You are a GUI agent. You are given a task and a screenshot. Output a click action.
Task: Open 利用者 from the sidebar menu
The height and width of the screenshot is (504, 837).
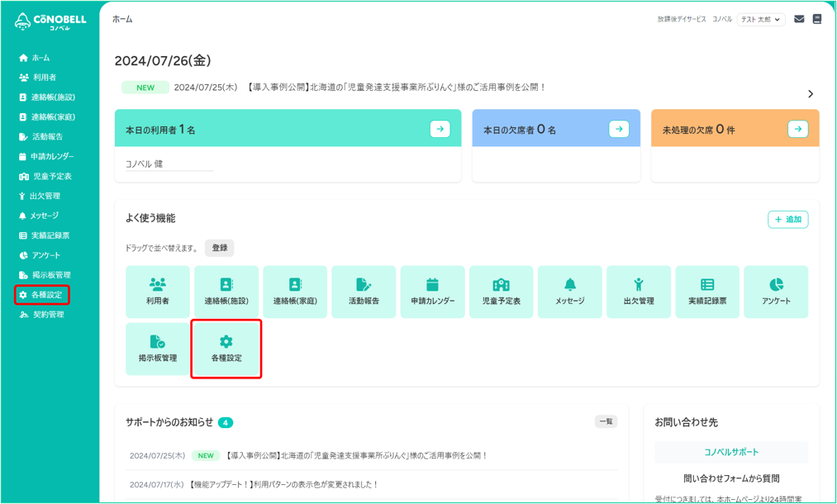(x=38, y=78)
